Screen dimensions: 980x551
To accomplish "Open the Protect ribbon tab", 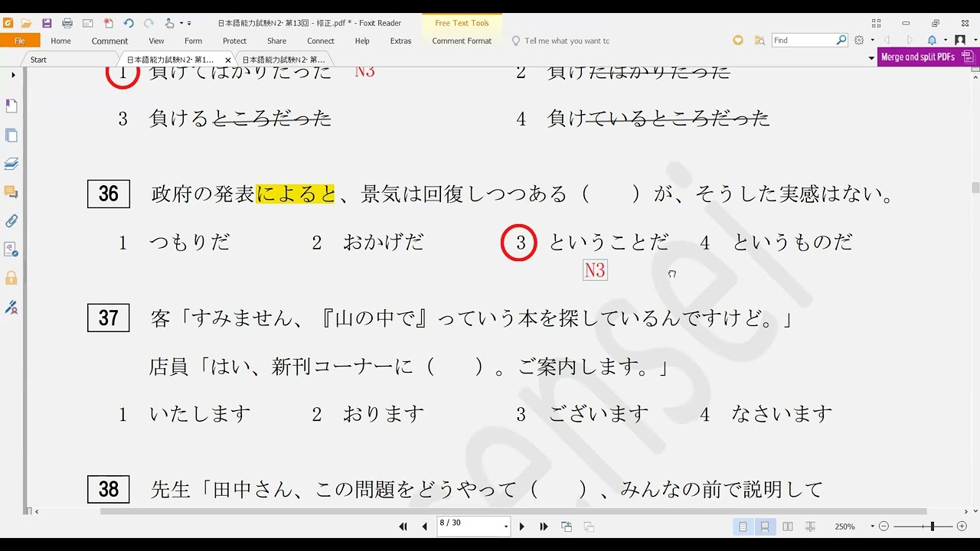I will [x=234, y=41].
